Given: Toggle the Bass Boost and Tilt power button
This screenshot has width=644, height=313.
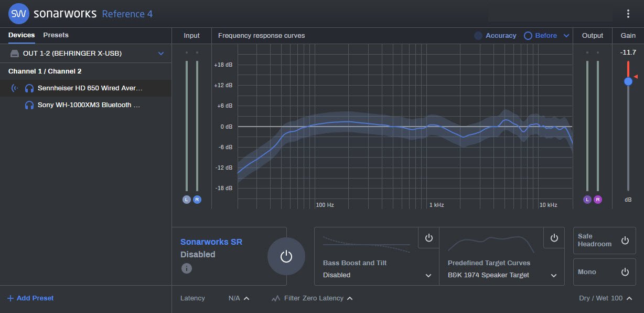Looking at the screenshot, I should (428, 238).
